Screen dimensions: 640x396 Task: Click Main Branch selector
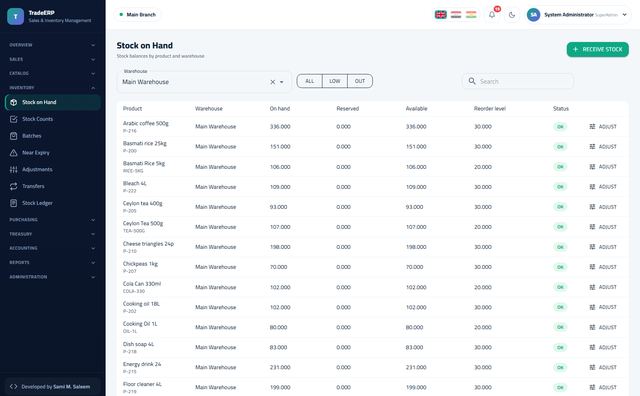[137, 15]
